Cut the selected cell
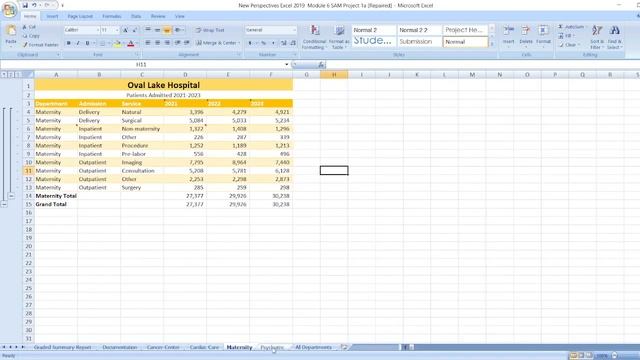This screenshot has height=360, width=640. point(29,27)
